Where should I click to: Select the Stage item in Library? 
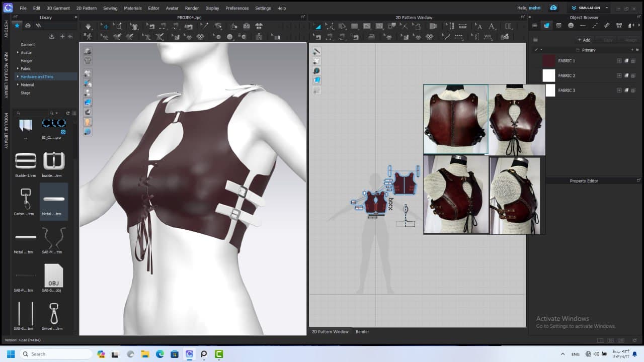(26, 93)
